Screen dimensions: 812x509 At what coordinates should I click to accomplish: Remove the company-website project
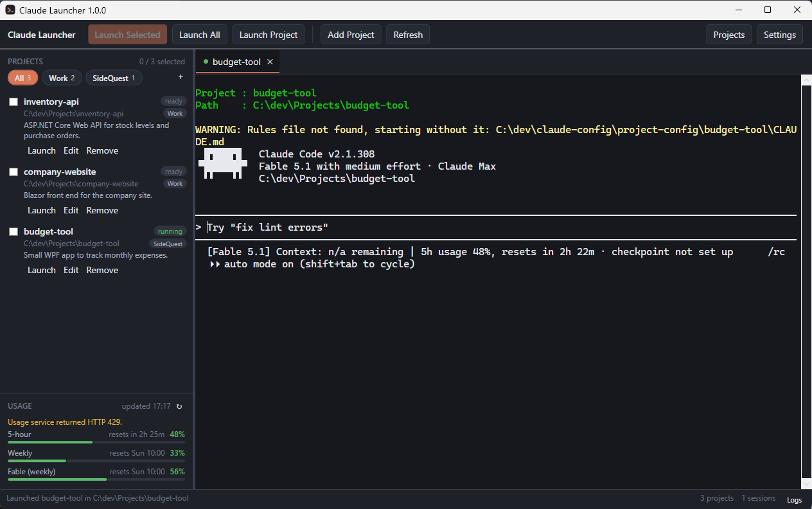pos(102,210)
